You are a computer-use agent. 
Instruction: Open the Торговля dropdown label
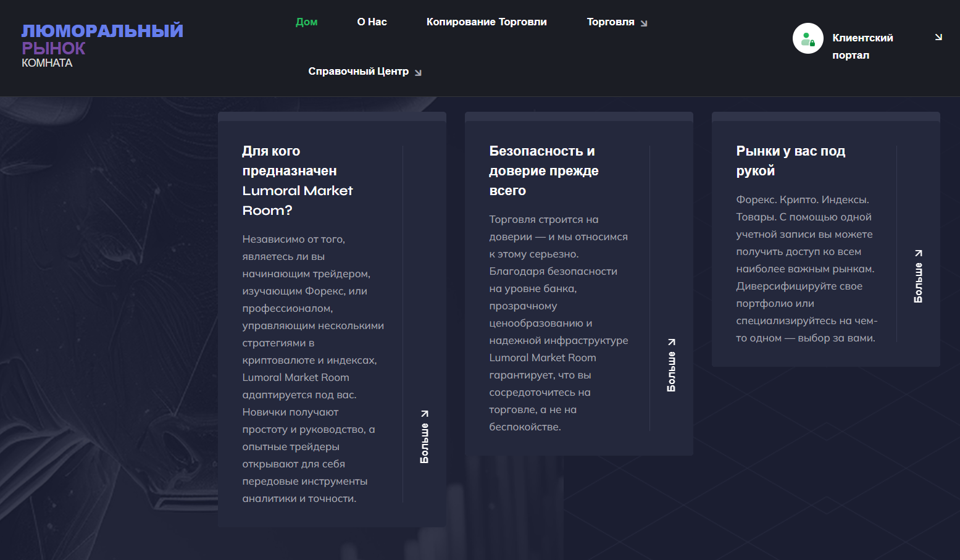pyautogui.click(x=610, y=22)
